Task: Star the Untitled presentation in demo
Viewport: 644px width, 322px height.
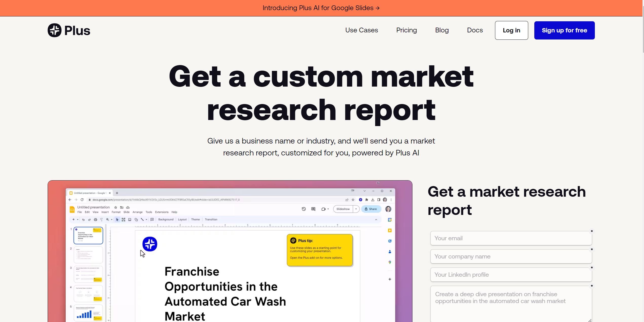Action: (116, 207)
